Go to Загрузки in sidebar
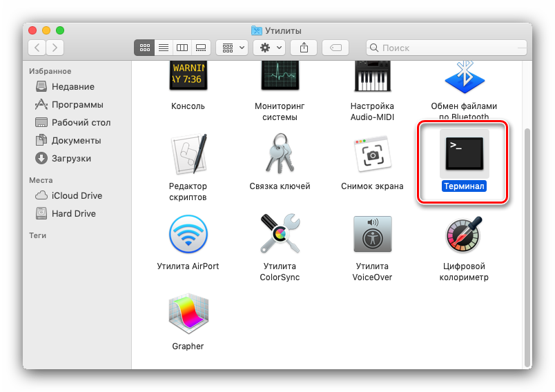 [71, 159]
